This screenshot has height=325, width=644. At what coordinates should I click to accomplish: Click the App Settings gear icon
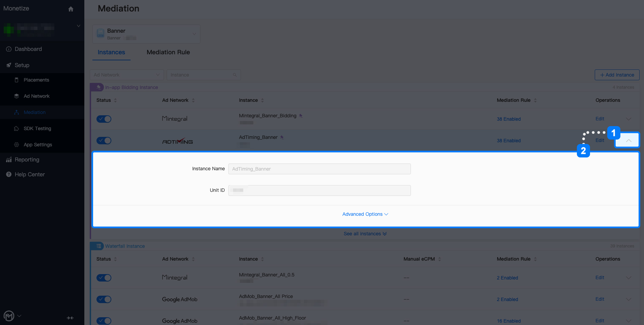tap(17, 145)
